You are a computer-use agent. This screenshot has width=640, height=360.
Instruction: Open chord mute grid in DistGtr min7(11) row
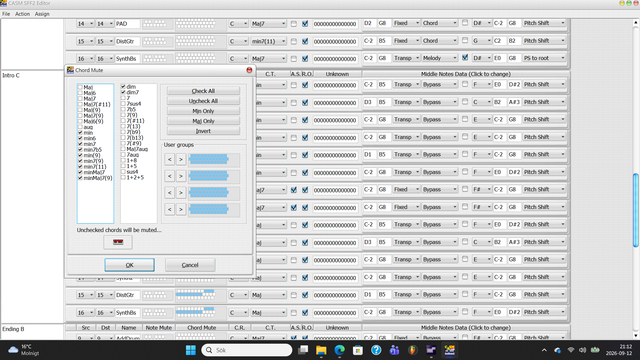tap(195, 41)
